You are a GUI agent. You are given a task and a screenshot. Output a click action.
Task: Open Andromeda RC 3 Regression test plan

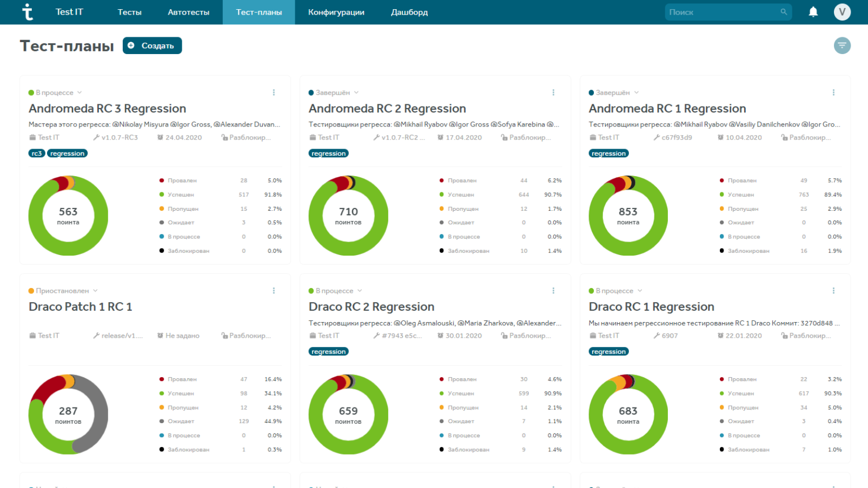coord(108,109)
